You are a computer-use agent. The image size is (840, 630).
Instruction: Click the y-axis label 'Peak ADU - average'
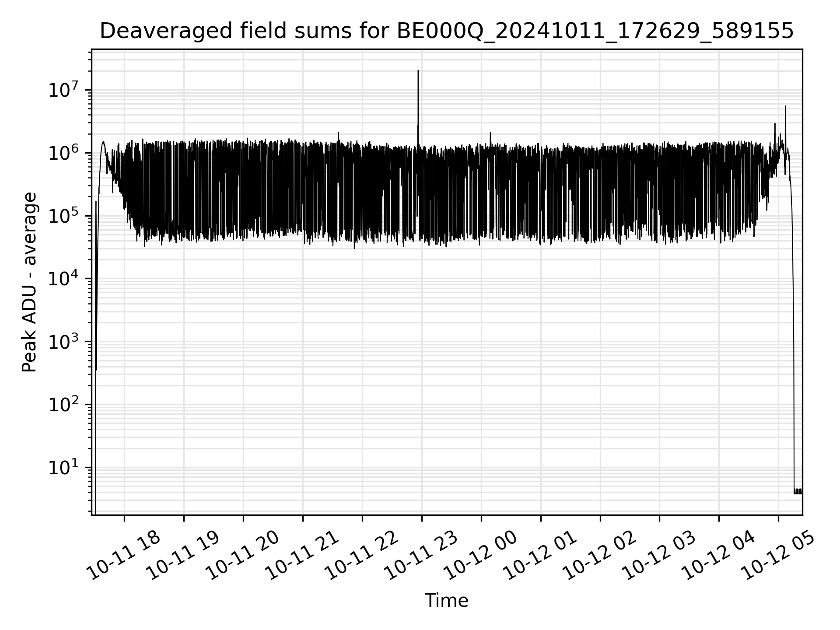[29, 282]
